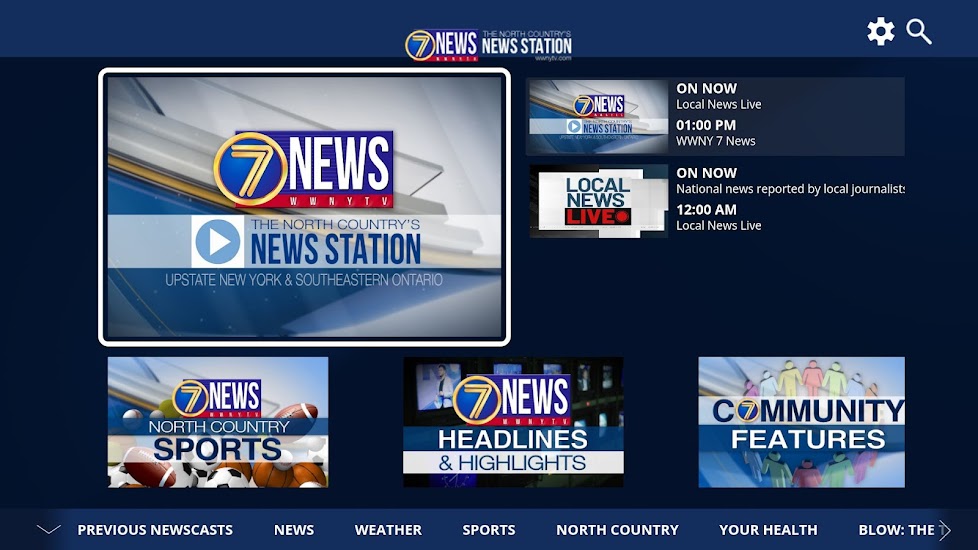Screen dimensions: 978x550
Task: Select the Local News Live thumbnail
Action: click(x=598, y=201)
